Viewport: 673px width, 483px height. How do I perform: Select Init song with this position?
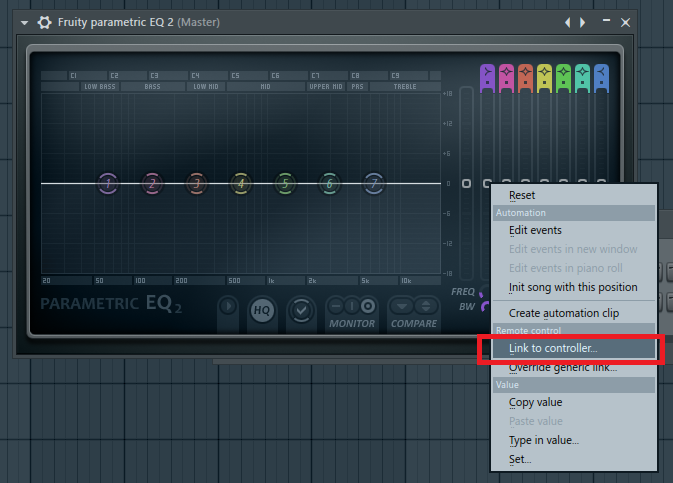click(574, 287)
